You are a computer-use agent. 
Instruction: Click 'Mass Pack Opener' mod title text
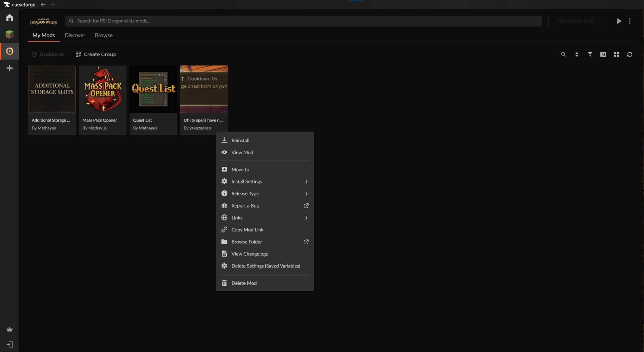tap(99, 120)
